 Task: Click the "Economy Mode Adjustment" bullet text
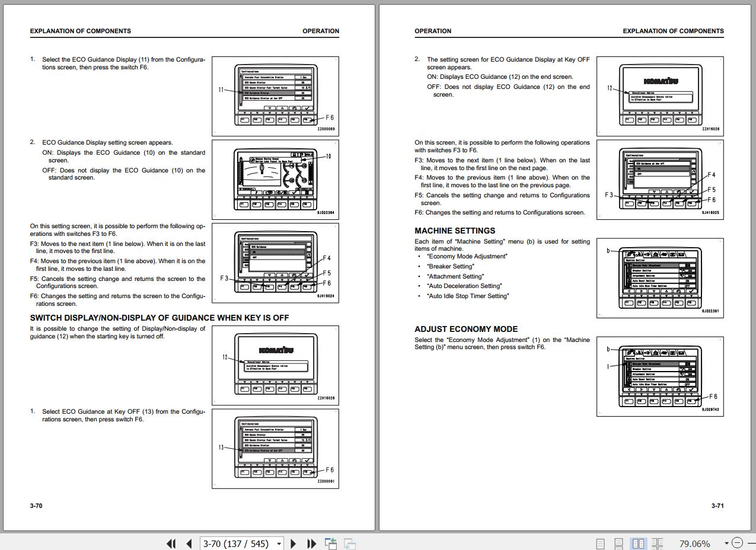tap(467, 257)
